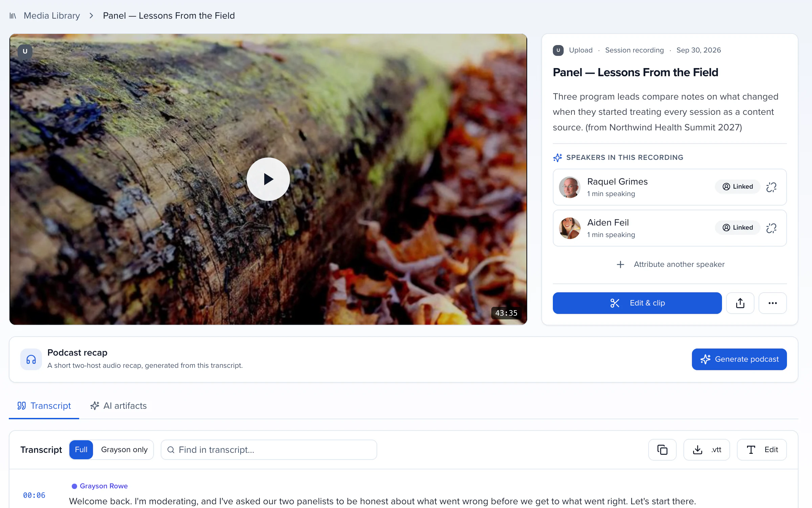Open the Transcript tab
Viewport: 812px width, 508px height.
44,406
